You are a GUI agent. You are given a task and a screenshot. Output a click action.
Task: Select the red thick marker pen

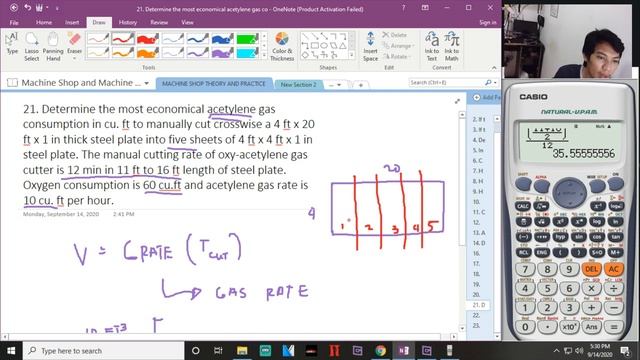pos(147,39)
